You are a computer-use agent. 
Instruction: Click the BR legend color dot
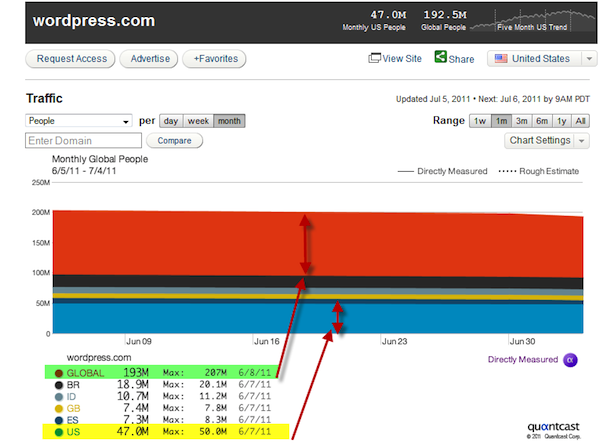point(59,385)
